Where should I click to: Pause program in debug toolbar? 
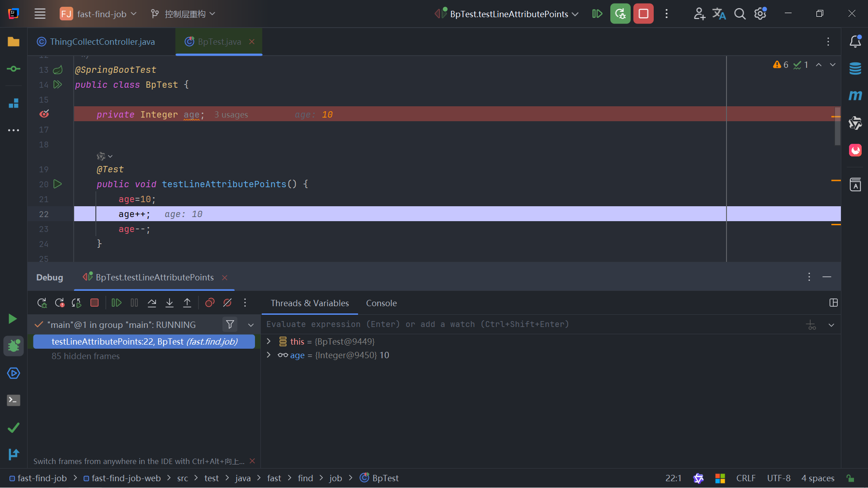coord(134,303)
